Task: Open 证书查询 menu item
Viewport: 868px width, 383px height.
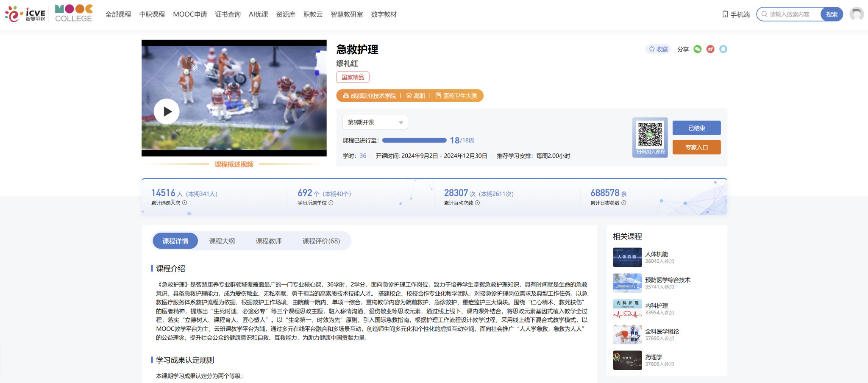Action: click(228, 14)
